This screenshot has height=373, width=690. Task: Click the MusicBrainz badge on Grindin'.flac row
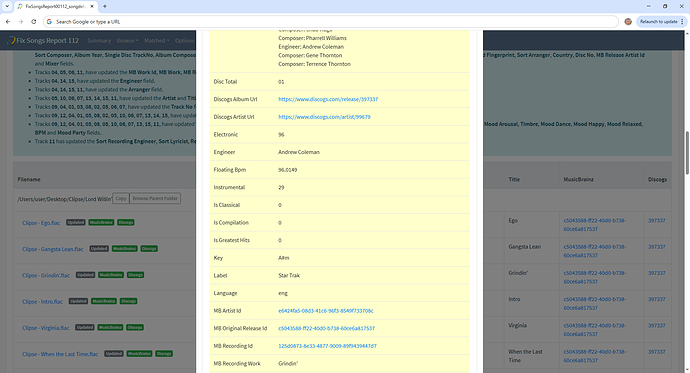click(x=111, y=275)
